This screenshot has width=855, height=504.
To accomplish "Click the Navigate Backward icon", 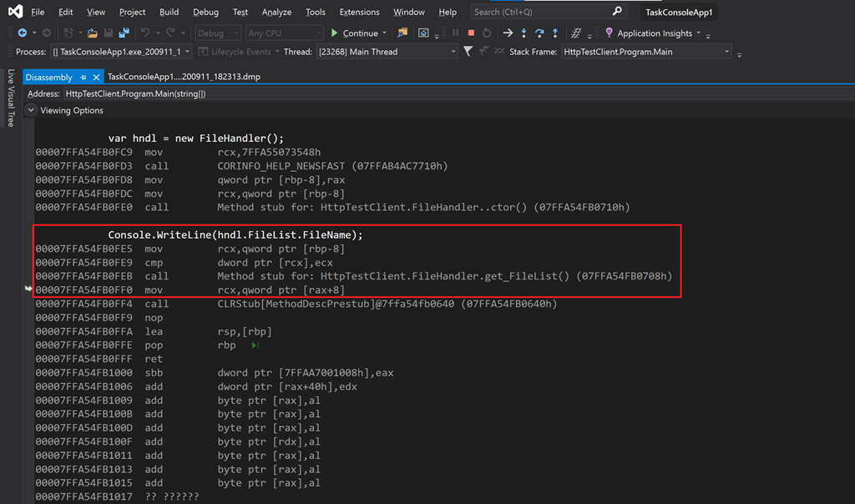I will pos(23,33).
